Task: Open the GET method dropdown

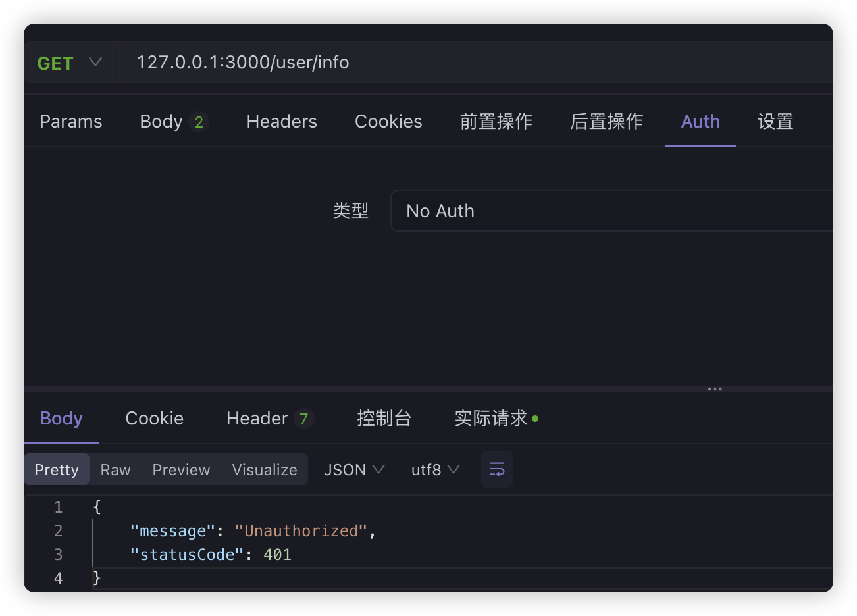Action: [x=70, y=63]
